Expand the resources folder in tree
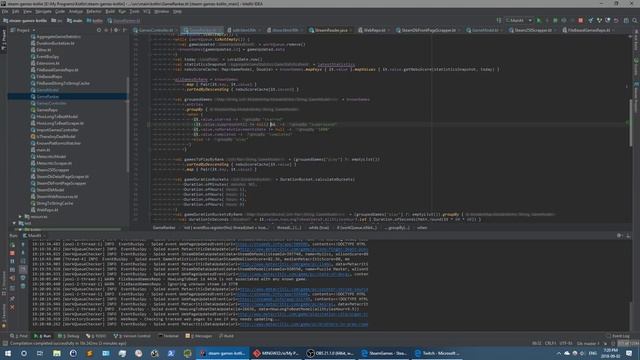This screenshot has width=640, height=360. pos(20,217)
